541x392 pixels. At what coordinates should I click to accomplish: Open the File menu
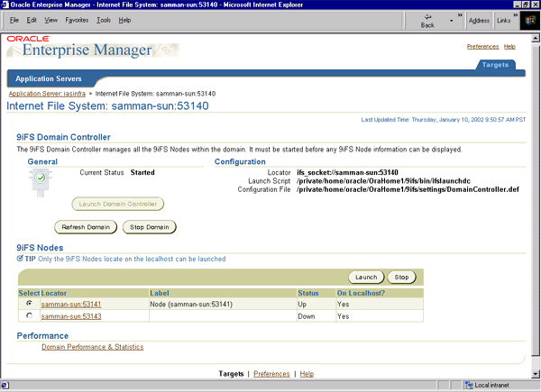click(14, 20)
